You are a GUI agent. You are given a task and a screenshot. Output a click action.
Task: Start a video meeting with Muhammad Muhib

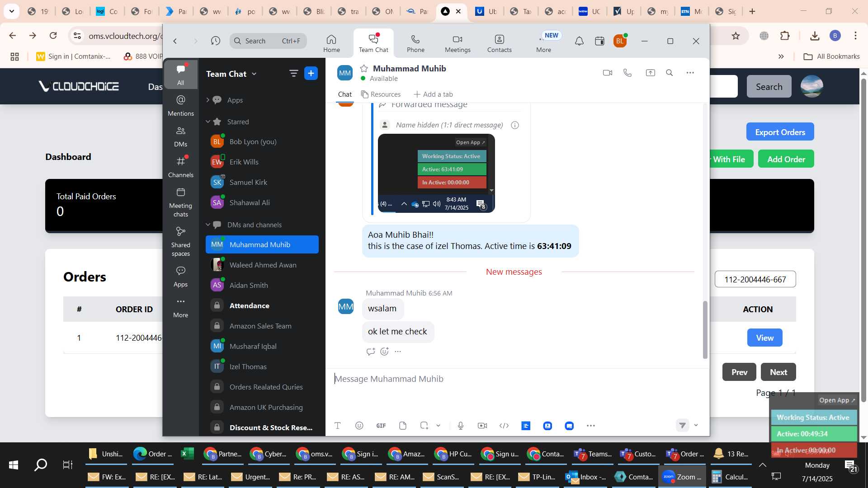pyautogui.click(x=607, y=73)
